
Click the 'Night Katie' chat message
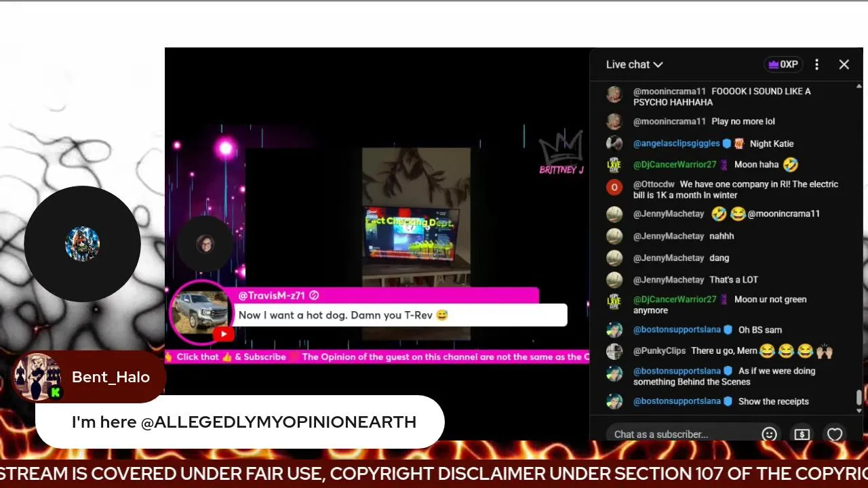pos(772,144)
